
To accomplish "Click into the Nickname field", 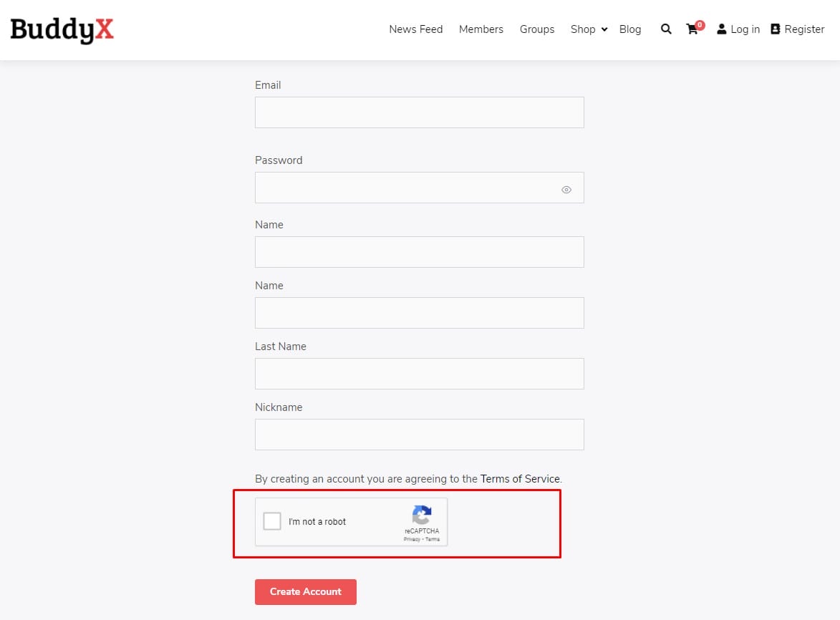I will click(419, 435).
